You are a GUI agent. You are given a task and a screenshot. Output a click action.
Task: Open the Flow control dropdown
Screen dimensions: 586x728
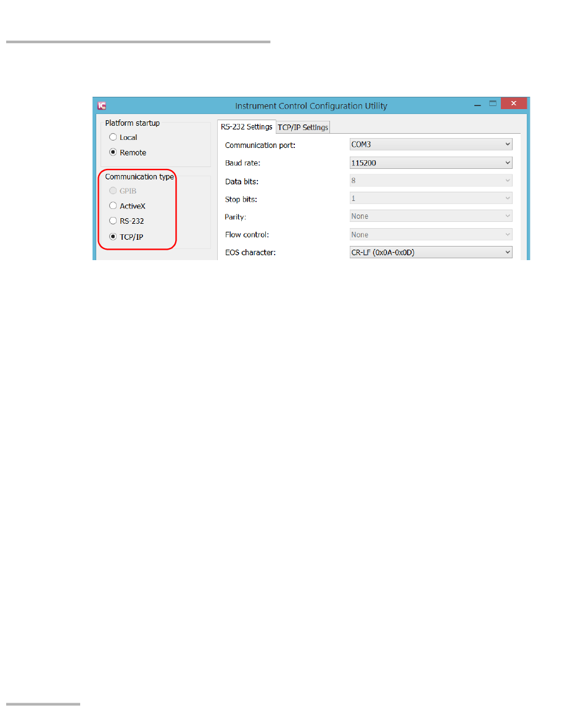431,234
